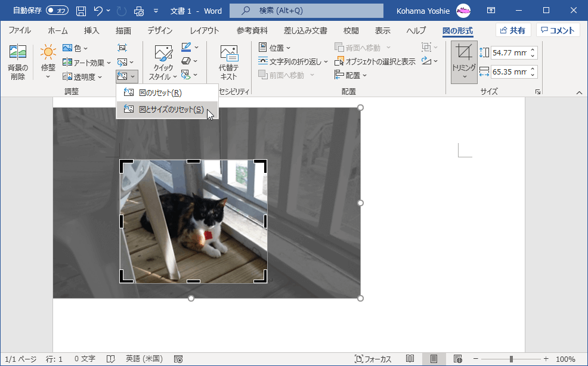588x366 pixels.
Task: Open the Corrections (修整) tool
Action: coord(48,54)
